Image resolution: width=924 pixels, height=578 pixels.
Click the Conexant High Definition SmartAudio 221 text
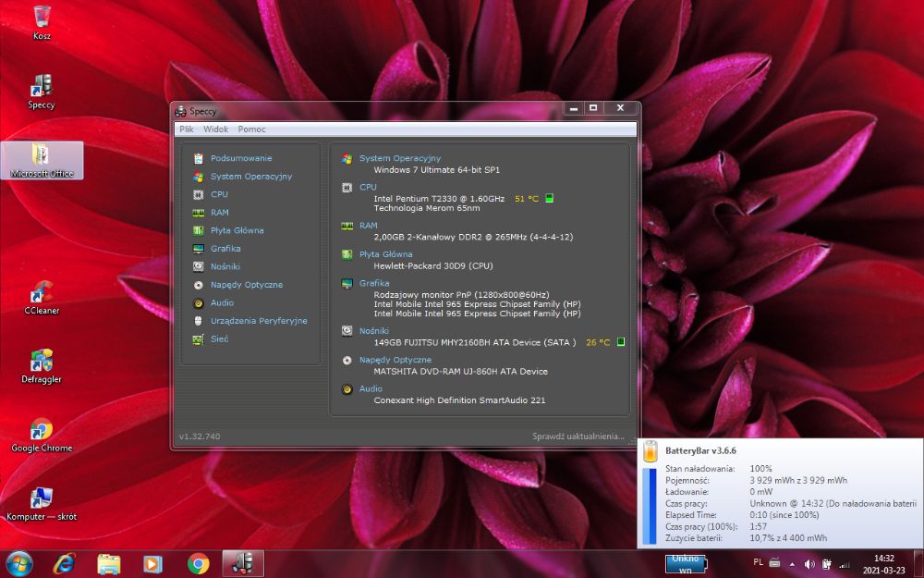[x=459, y=400]
